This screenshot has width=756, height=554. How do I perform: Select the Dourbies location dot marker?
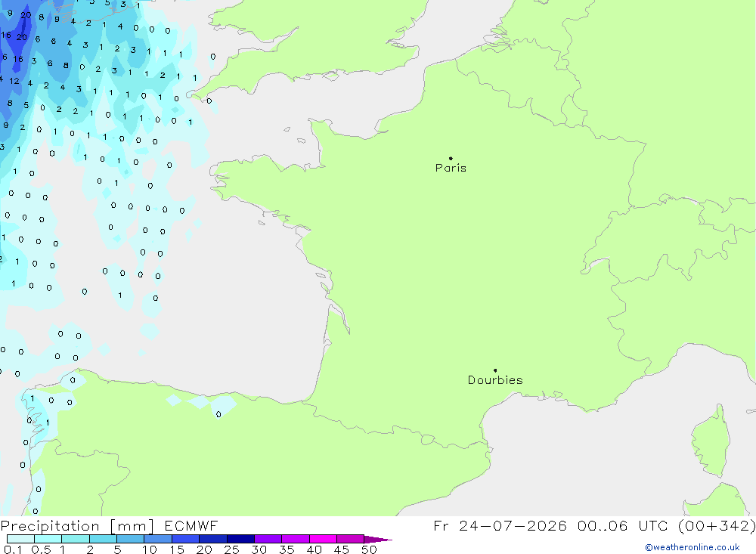[x=495, y=370]
